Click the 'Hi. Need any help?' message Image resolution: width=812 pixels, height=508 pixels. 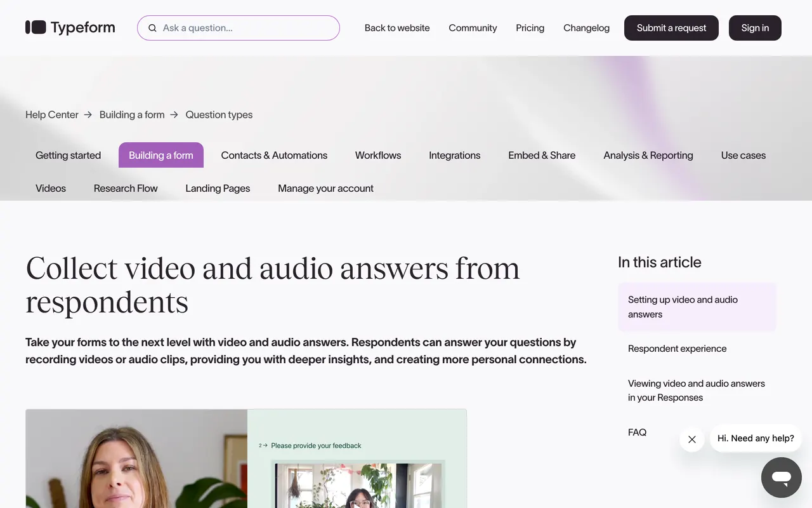[x=756, y=438]
